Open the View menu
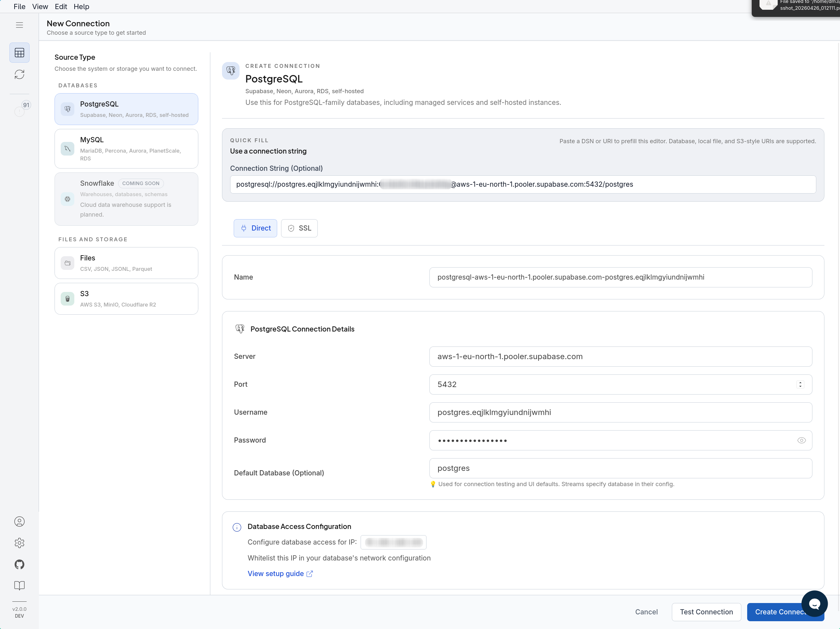Viewport: 840px width, 629px height. tap(40, 6)
